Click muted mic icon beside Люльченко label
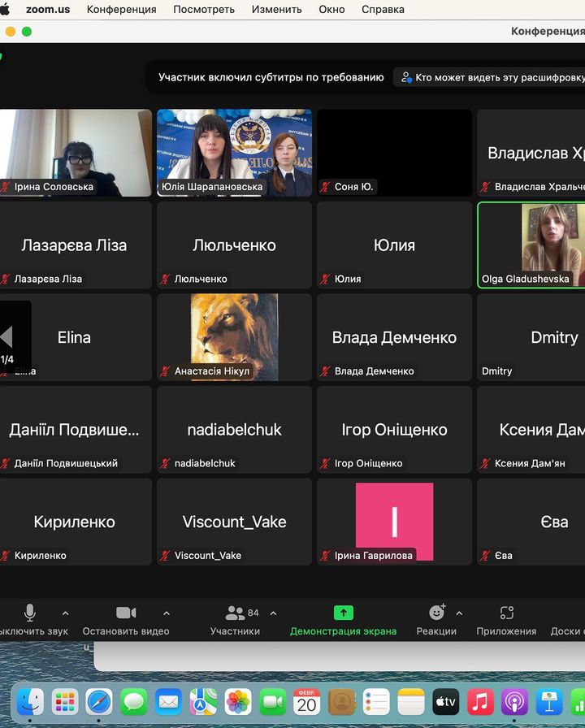Viewport: 585px width, 728px height. click(165, 279)
